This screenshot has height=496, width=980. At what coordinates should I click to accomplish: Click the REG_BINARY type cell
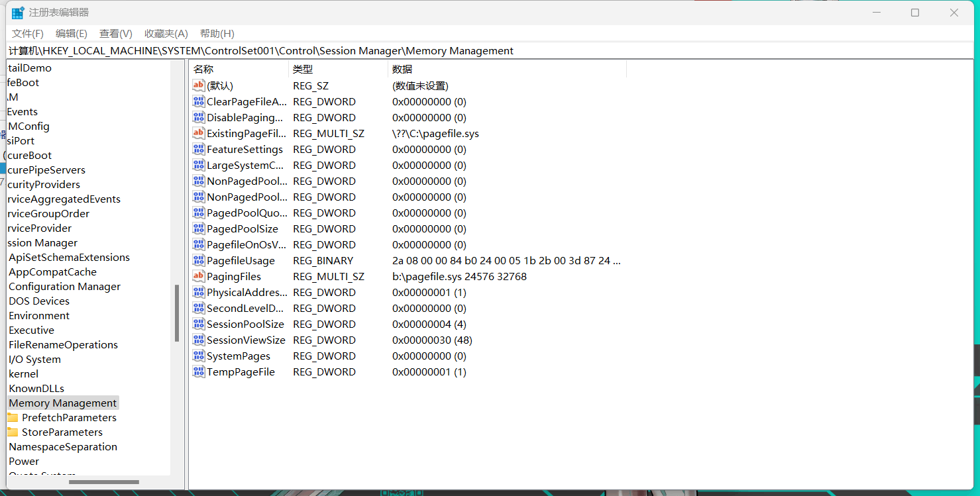[323, 260]
